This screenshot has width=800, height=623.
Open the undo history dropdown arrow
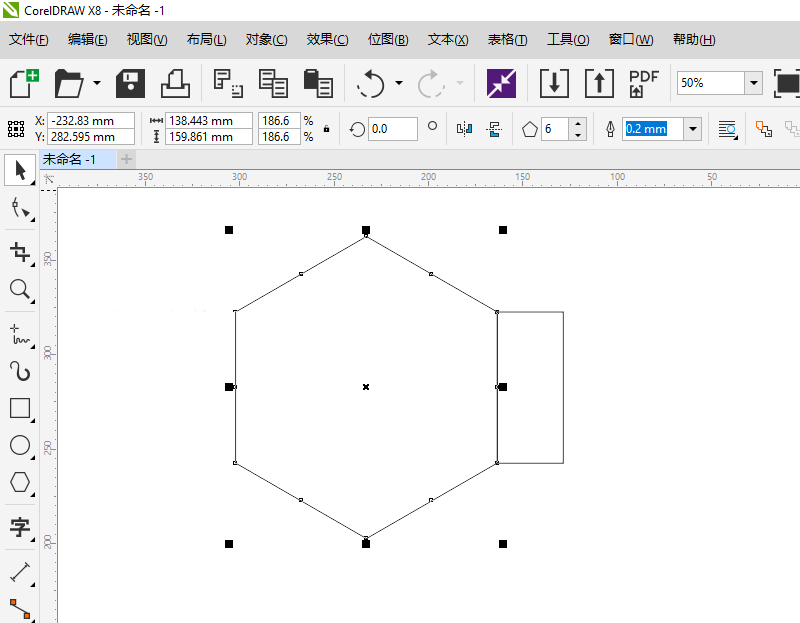399,83
